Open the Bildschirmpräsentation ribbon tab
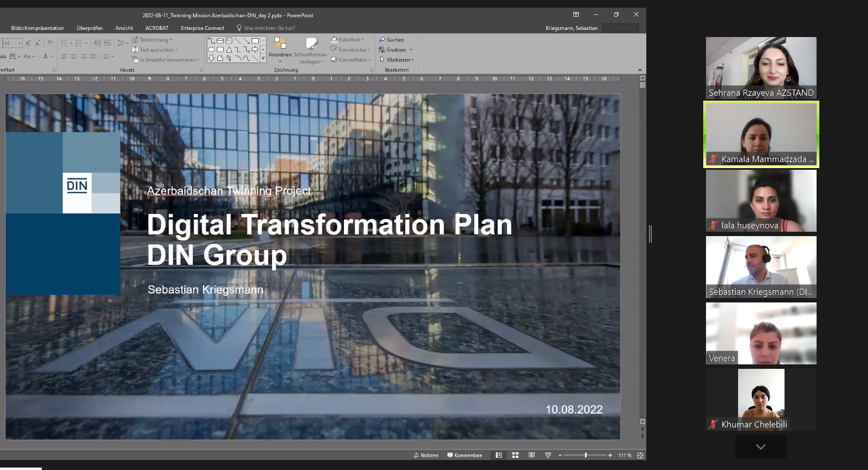Image resolution: width=868 pixels, height=470 pixels. pyautogui.click(x=38, y=28)
